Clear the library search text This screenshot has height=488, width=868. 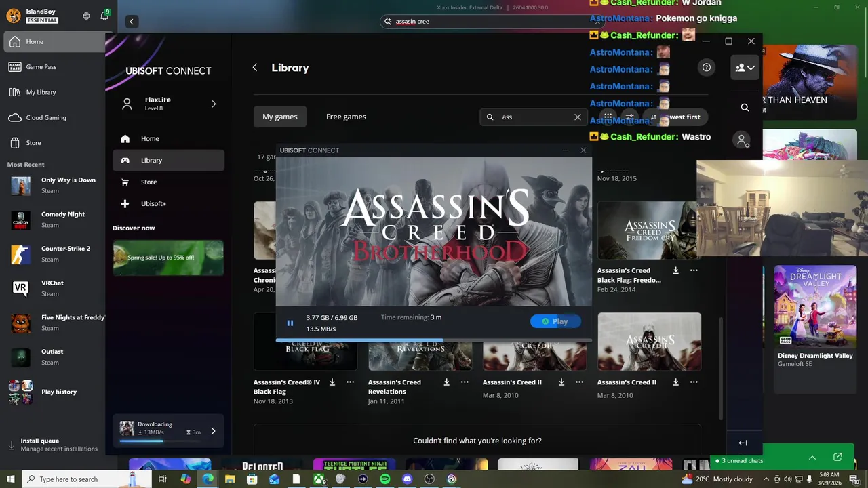pos(578,117)
